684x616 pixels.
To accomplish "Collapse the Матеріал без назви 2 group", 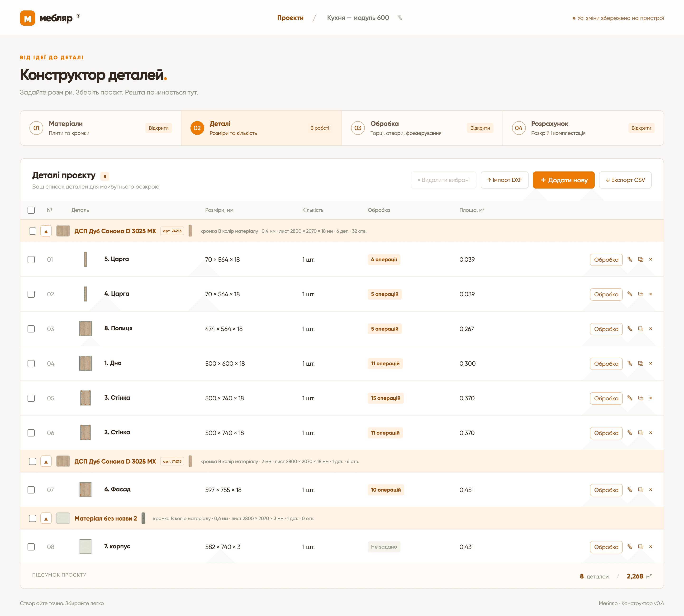I will click(46, 519).
